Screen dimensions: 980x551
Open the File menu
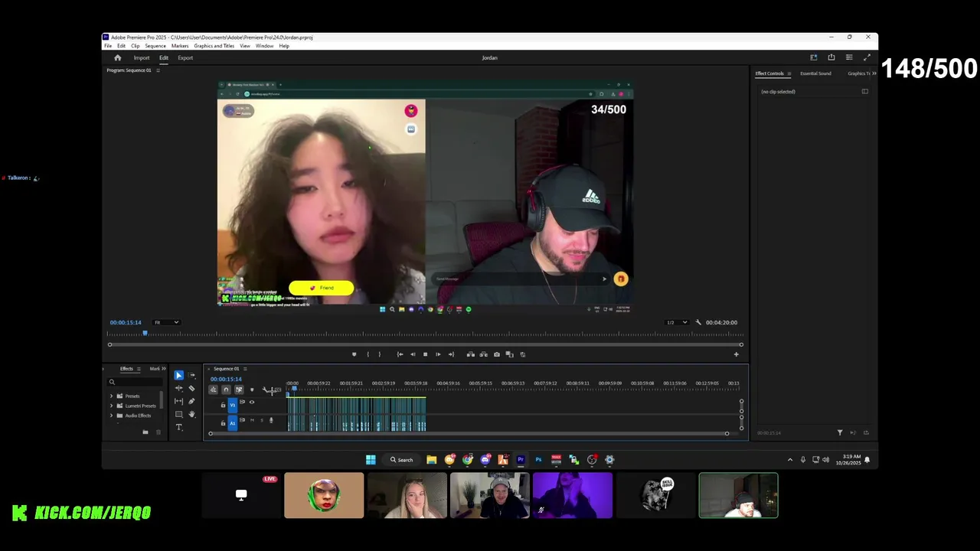click(x=108, y=46)
